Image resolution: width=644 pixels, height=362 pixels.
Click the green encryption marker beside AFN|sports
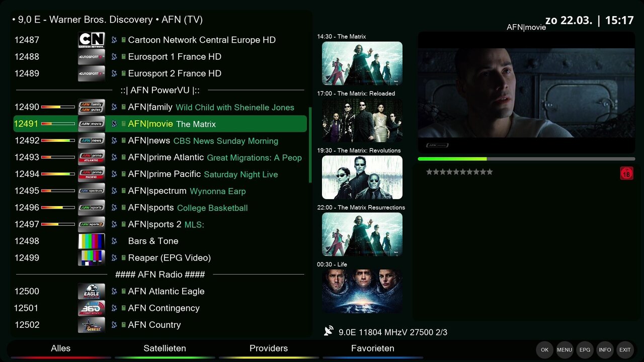pos(123,208)
